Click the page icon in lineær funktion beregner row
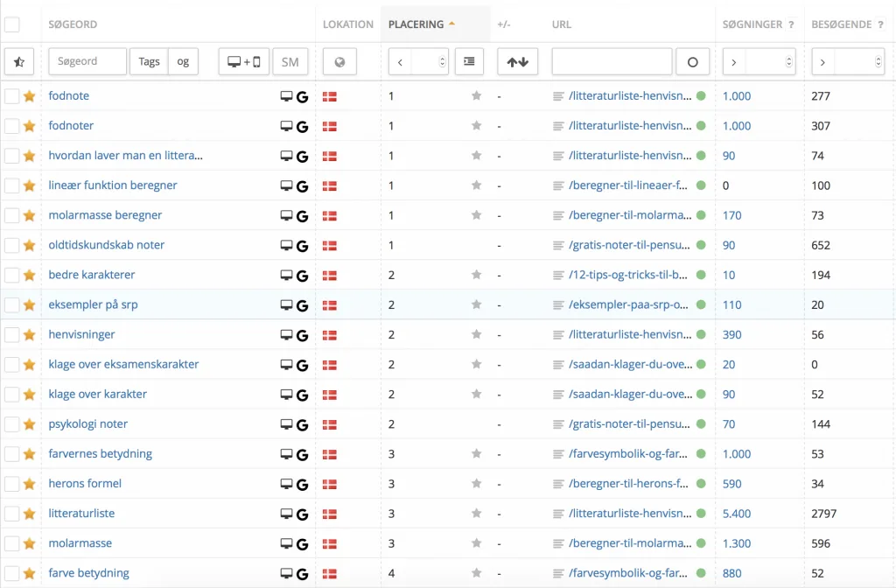The width and height of the screenshot is (896, 588). coord(558,185)
